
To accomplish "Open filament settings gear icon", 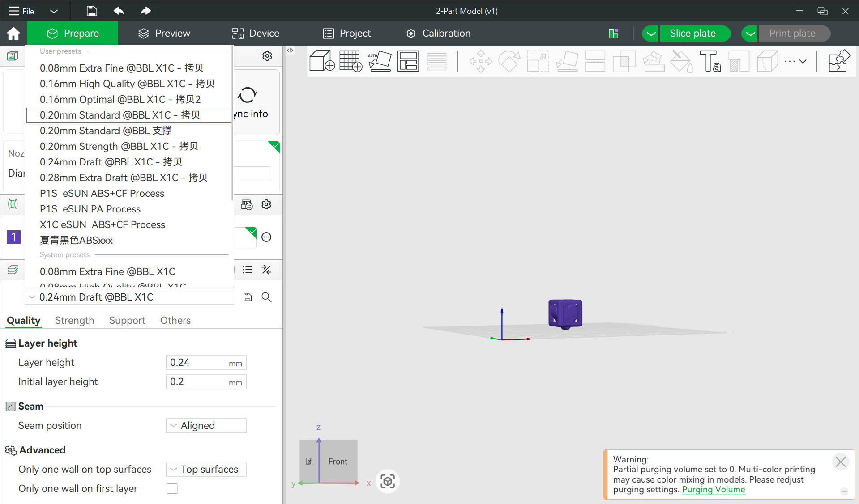I will coord(266,204).
